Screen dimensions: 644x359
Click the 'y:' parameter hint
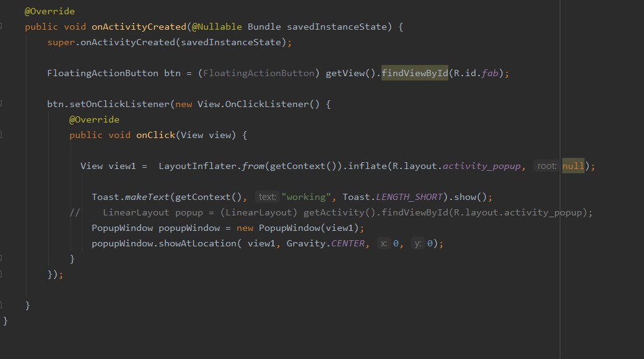(417, 244)
